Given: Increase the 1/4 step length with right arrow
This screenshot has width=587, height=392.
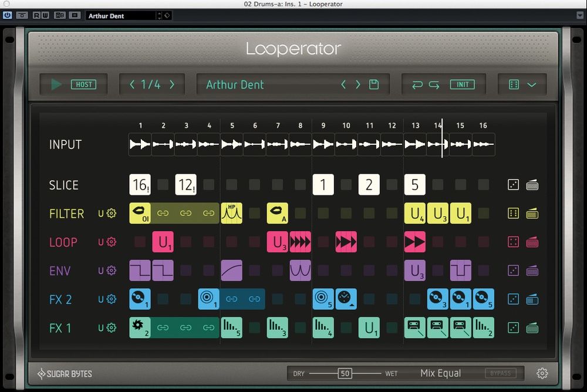Looking at the screenshot, I should [172, 85].
